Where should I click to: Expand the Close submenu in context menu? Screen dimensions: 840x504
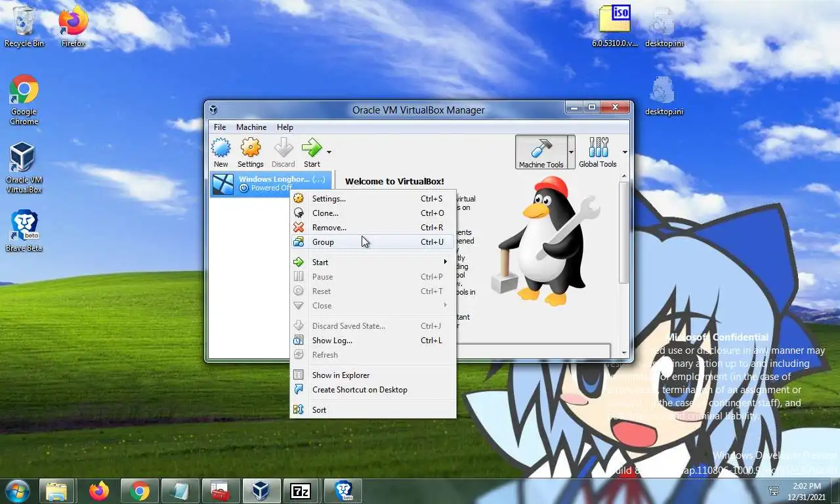pyautogui.click(x=373, y=306)
